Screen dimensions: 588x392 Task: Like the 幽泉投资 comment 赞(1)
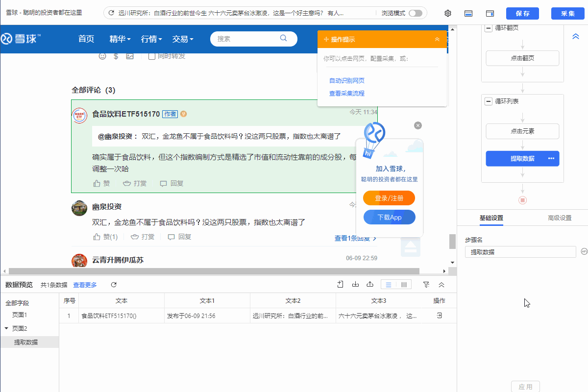click(x=105, y=237)
